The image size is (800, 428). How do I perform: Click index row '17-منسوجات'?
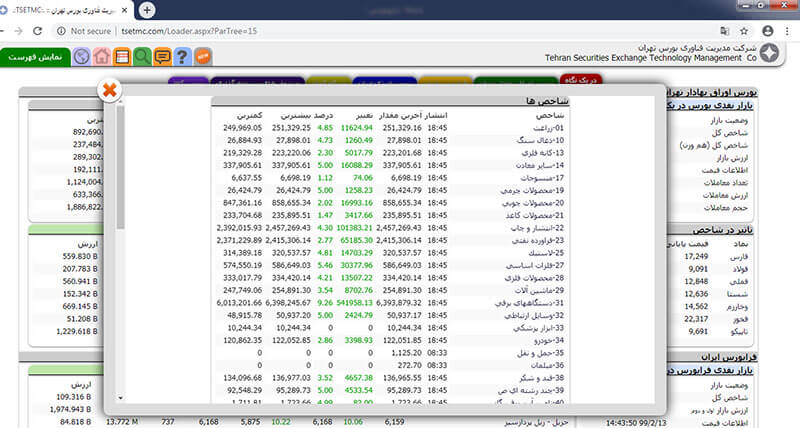click(390, 178)
